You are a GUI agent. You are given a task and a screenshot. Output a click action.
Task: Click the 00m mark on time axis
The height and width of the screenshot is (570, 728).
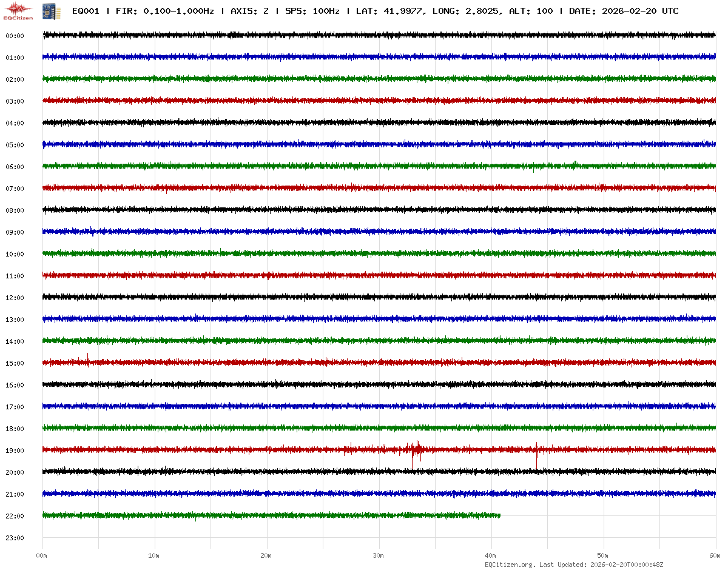pyautogui.click(x=42, y=555)
